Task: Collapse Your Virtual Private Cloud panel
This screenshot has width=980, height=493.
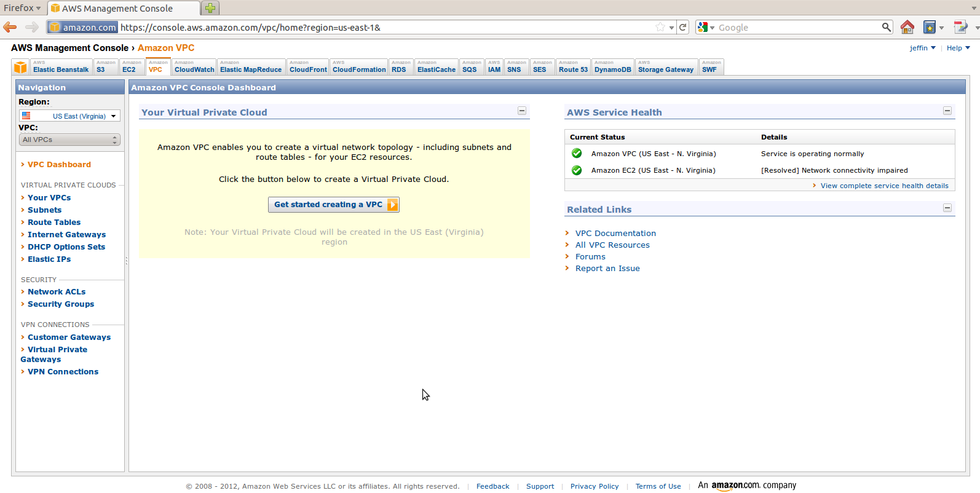Action: (522, 111)
